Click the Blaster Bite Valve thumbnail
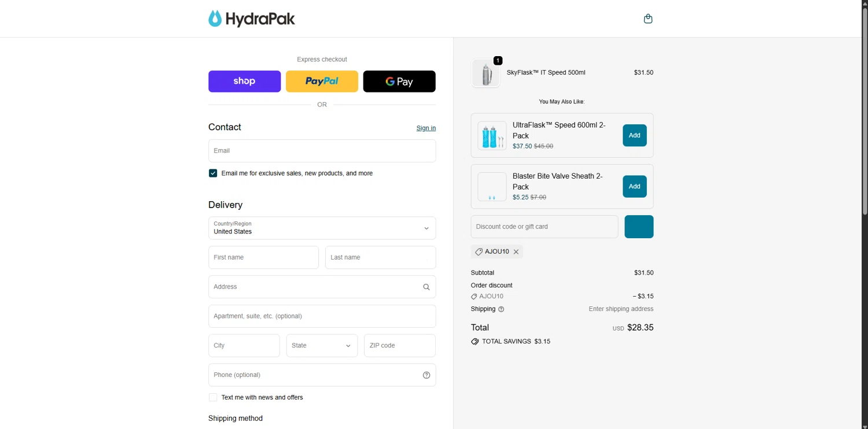Viewport: 868px width, 429px height. tap(492, 187)
